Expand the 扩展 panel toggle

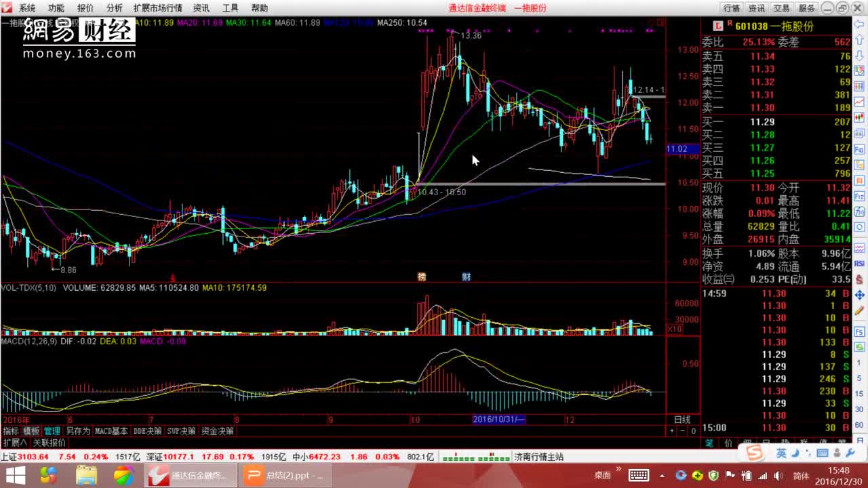15,443
